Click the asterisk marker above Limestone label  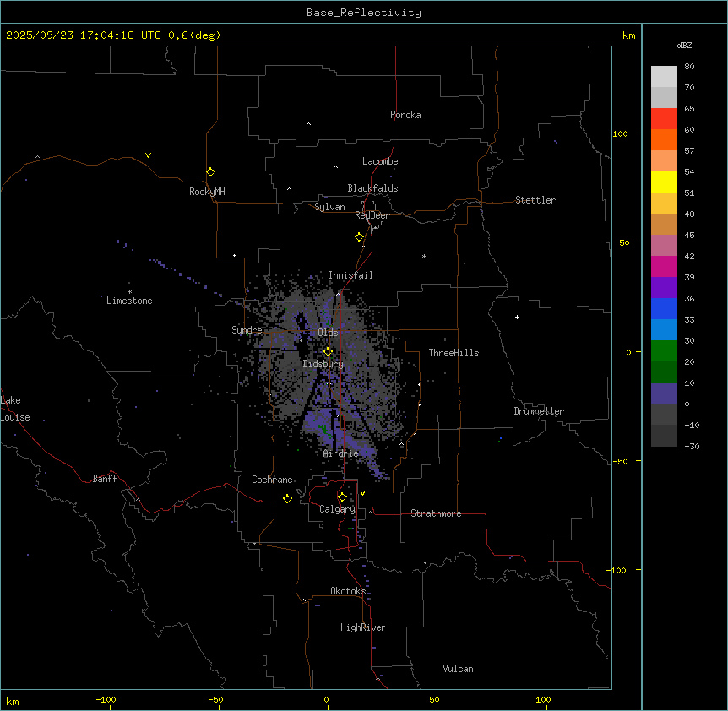(x=129, y=291)
